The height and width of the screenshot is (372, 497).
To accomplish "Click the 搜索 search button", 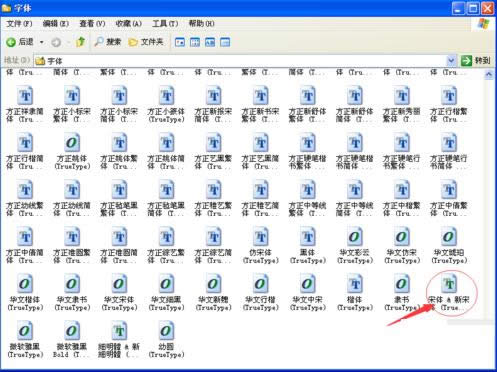I will 108,42.
